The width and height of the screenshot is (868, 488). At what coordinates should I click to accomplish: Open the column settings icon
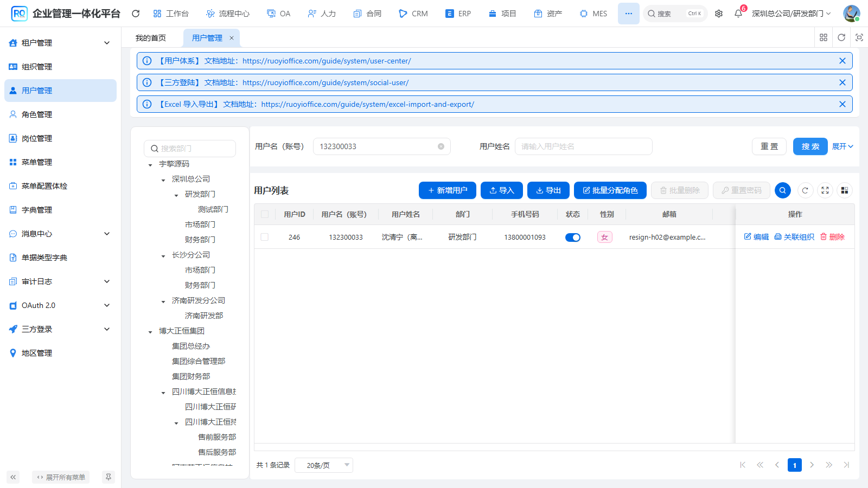pyautogui.click(x=845, y=190)
